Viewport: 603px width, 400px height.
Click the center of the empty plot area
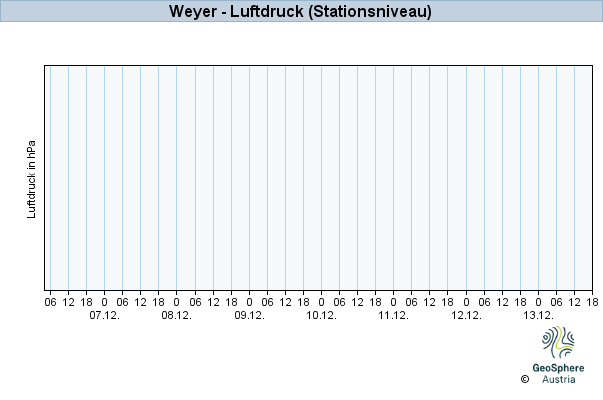coord(319,178)
